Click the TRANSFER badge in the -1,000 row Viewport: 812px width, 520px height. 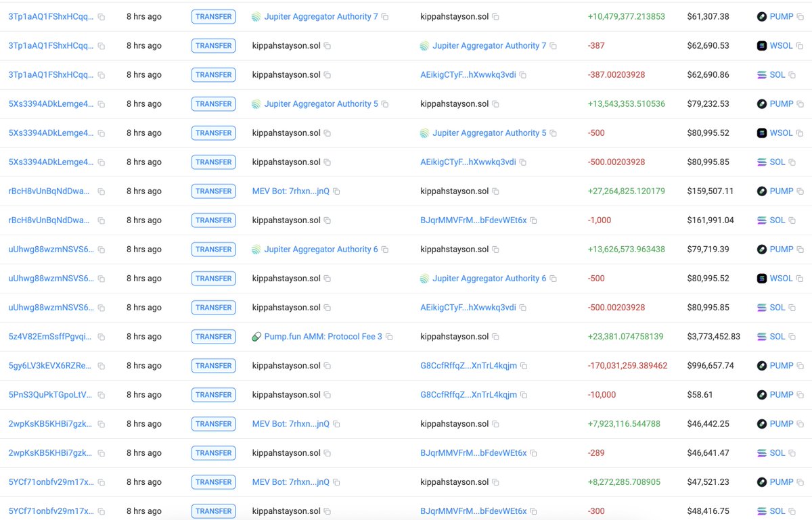(x=214, y=220)
